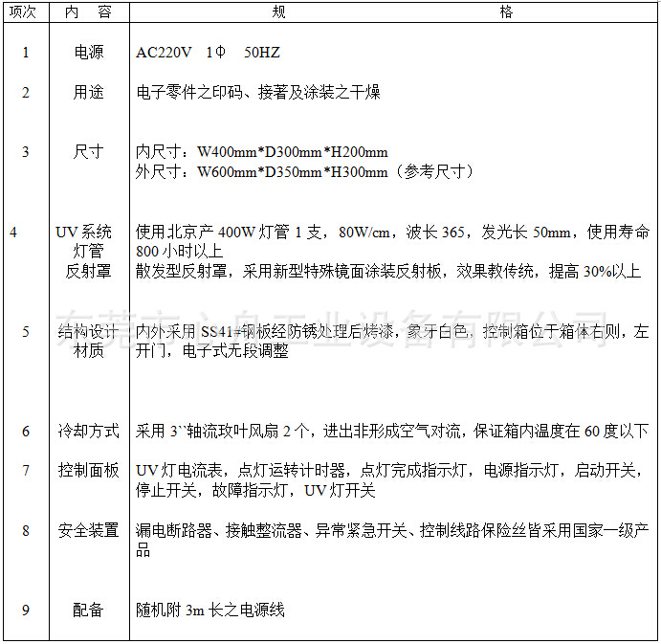661x644 pixels.
Task: Click the label '灯管' in row 4
Action: 89,252
